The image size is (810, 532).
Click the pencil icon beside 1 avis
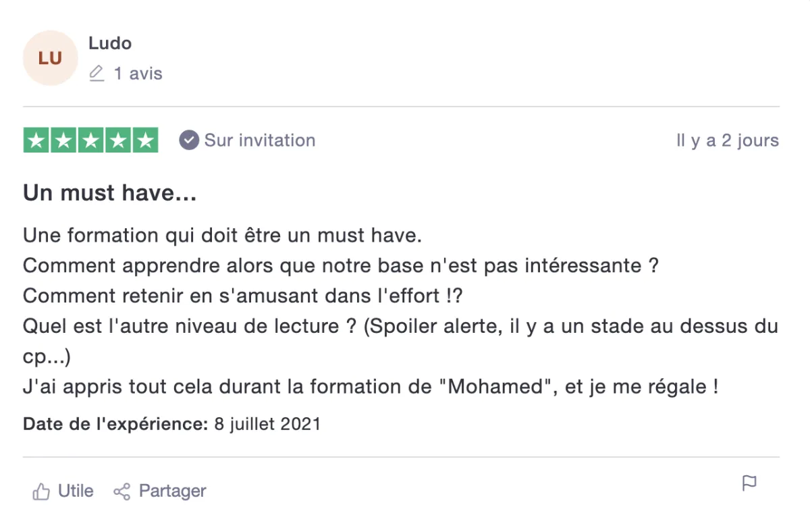coord(97,73)
